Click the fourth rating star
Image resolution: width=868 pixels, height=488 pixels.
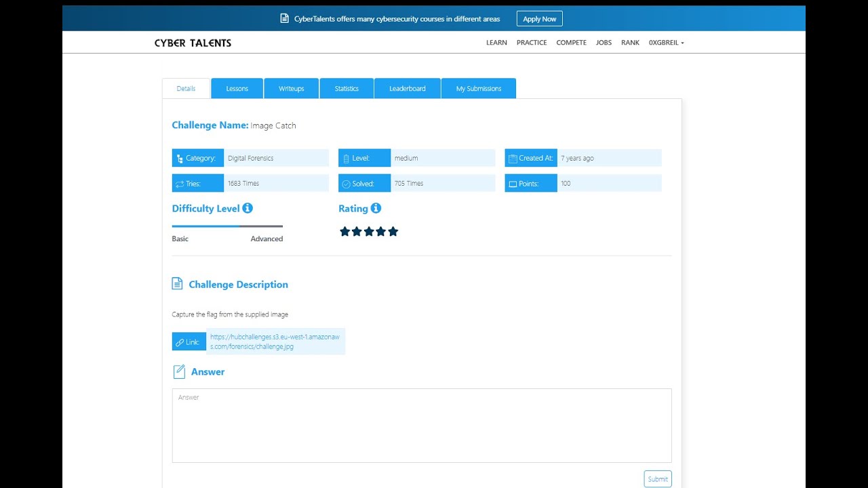tap(380, 232)
